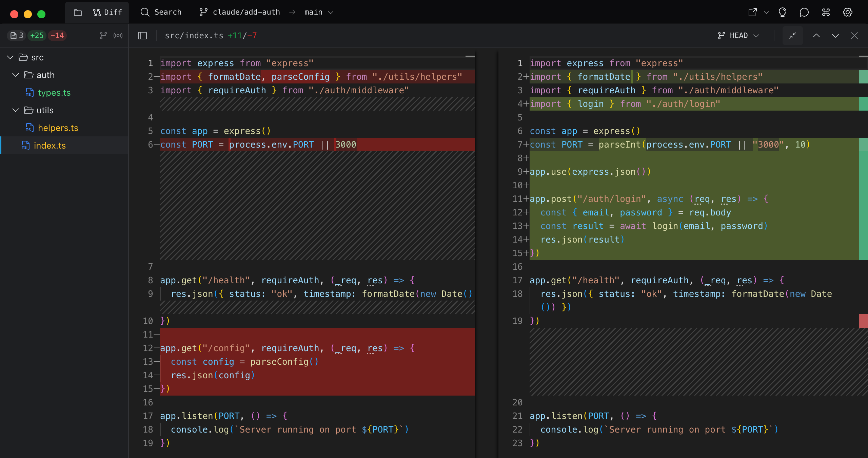The width and height of the screenshot is (868, 458).
Task: Click the collapse diff view icon
Action: (792, 36)
